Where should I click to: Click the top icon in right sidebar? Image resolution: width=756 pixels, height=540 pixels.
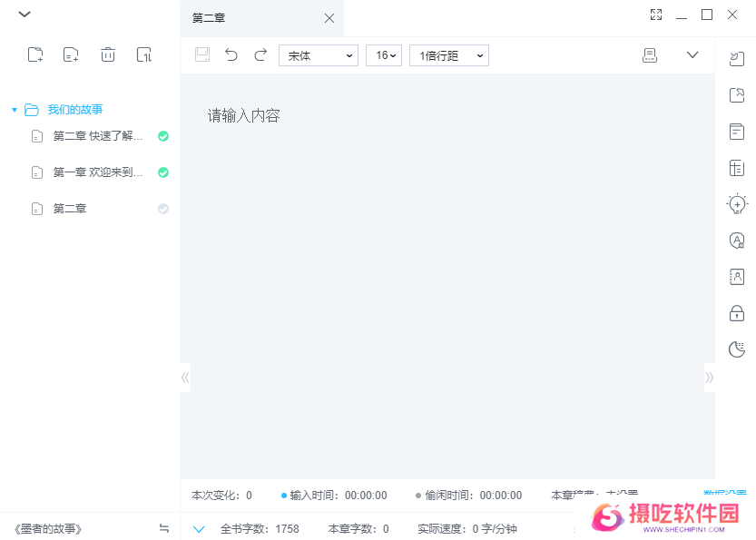tap(737, 59)
